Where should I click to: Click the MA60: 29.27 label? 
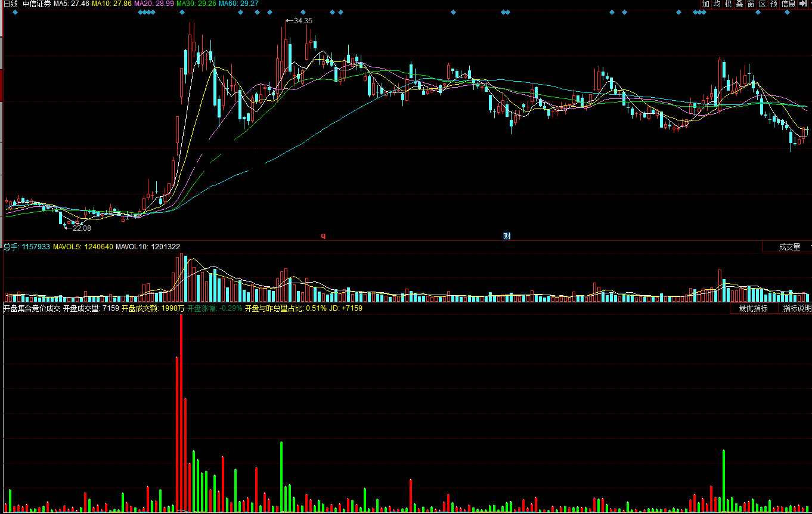[238, 4]
